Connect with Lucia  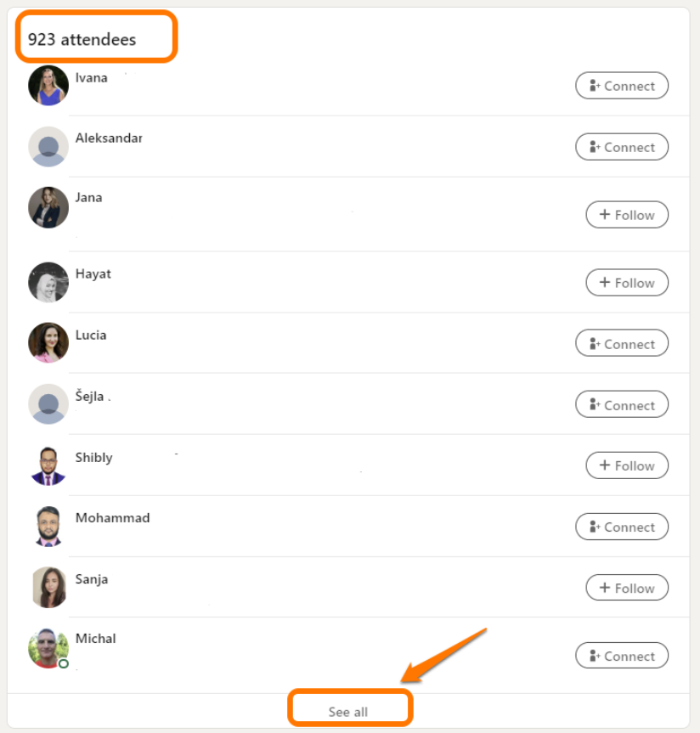[x=622, y=344]
